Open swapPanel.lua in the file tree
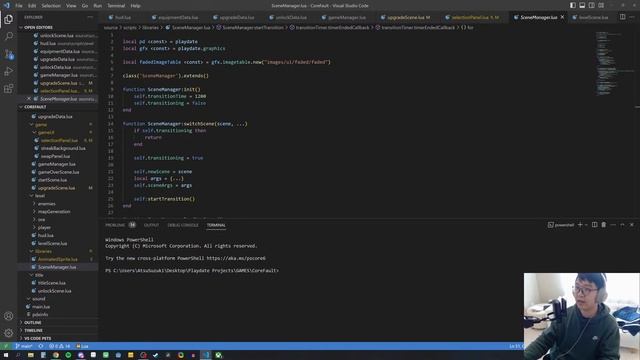 [56, 156]
